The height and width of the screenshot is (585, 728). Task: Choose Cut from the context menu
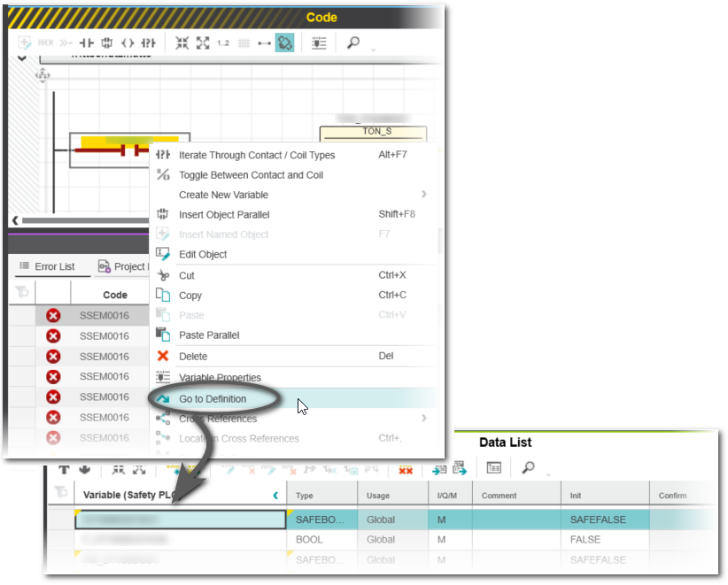pos(187,275)
